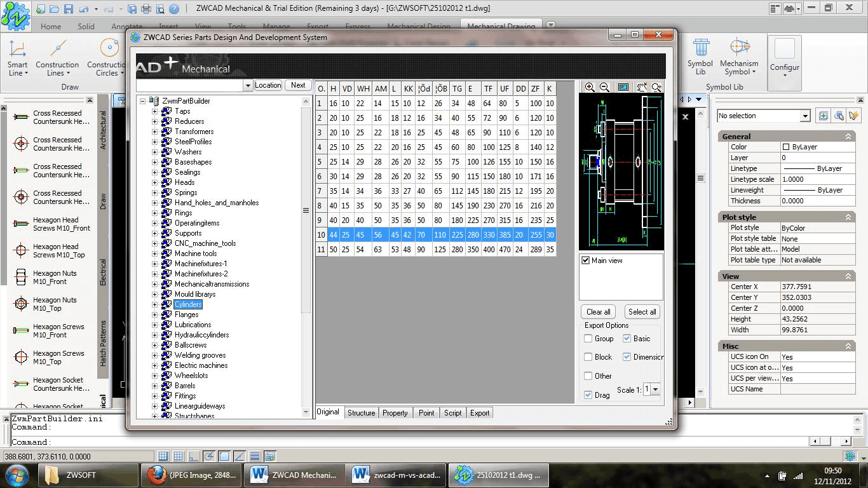
Task: Expand the Cylinders tree node
Action: (154, 304)
